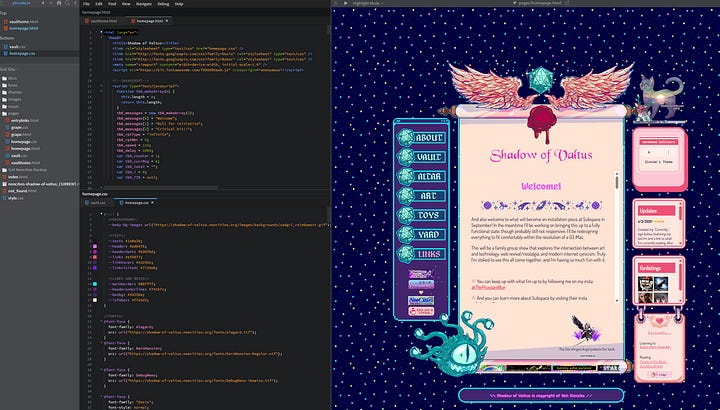This screenshot has height=410, width=720.
Task: Click the teal beholder monster image
Action: click(450, 344)
